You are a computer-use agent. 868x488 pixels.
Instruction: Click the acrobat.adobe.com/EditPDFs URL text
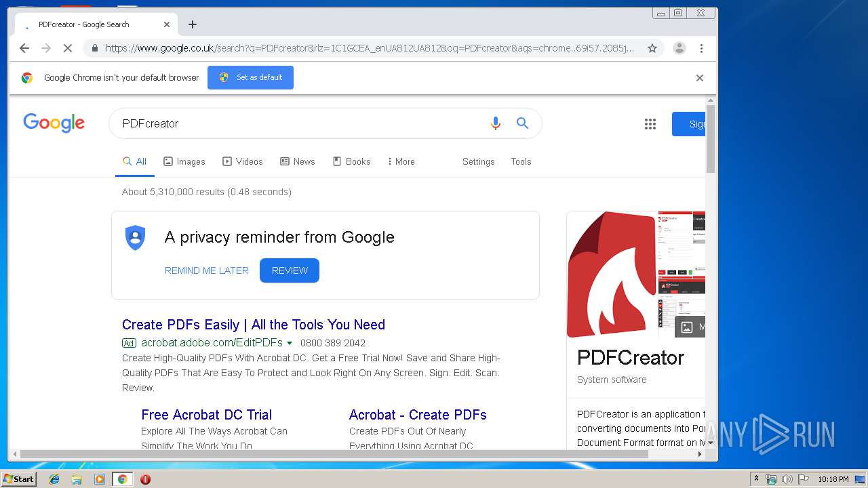click(x=212, y=343)
